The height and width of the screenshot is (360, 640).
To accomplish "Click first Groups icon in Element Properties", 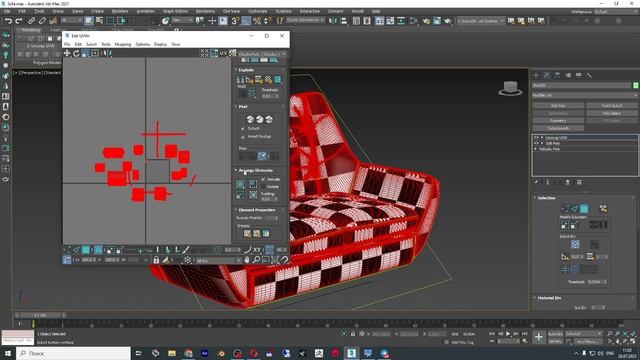I will [x=247, y=233].
